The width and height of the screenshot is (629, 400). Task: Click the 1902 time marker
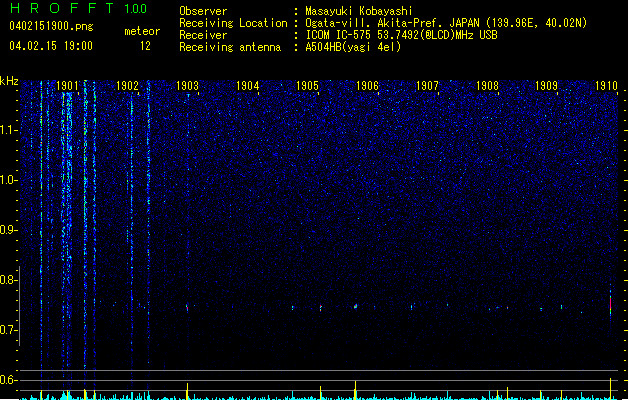[127, 85]
